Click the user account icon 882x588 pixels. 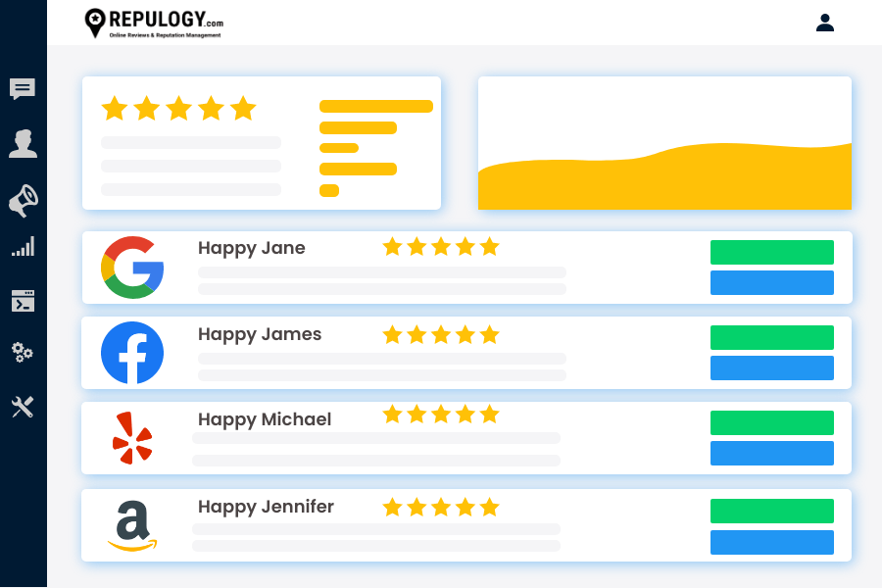click(825, 22)
